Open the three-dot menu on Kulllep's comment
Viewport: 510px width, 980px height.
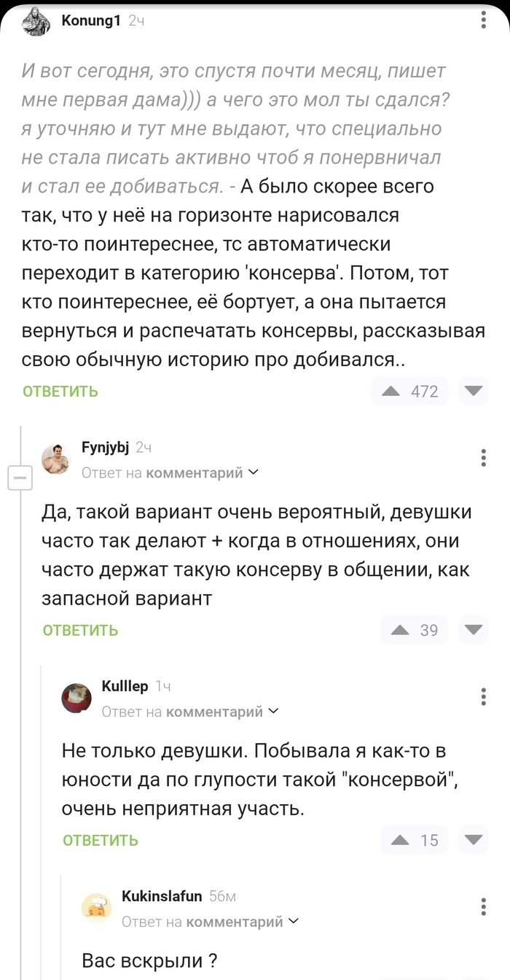pyautogui.click(x=482, y=696)
